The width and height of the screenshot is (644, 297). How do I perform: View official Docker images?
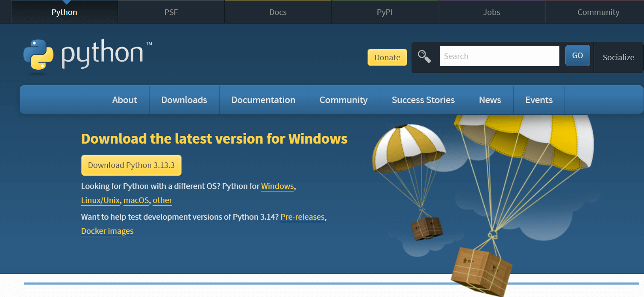[x=107, y=231]
